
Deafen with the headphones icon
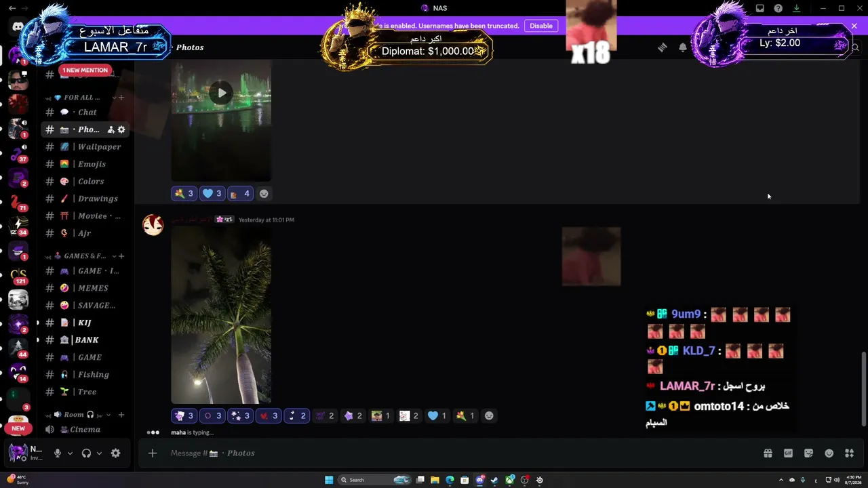[86, 453]
